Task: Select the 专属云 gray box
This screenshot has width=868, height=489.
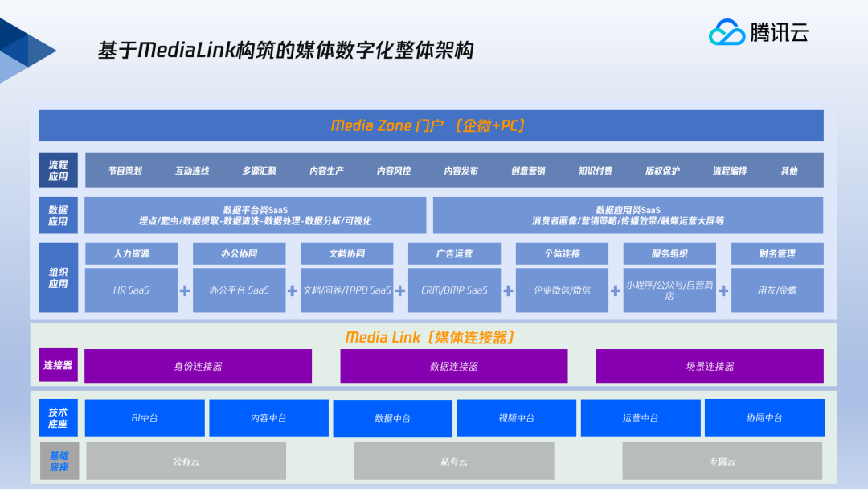Action: coord(723,461)
